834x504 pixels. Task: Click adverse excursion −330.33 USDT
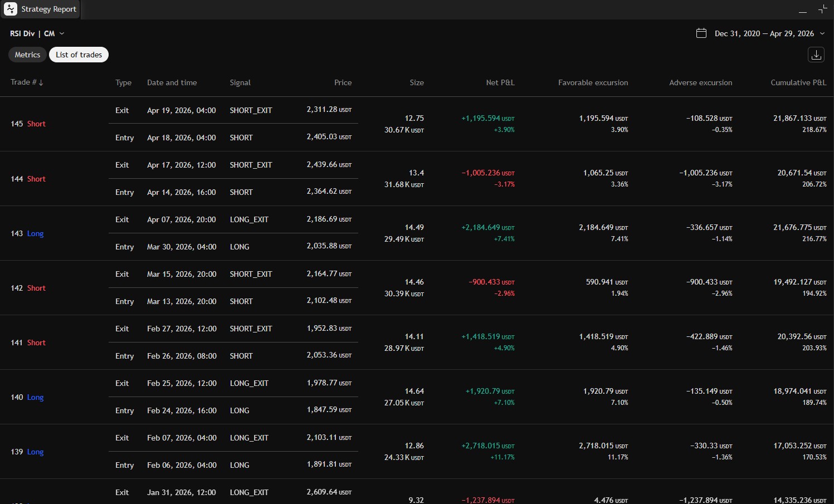click(711, 446)
